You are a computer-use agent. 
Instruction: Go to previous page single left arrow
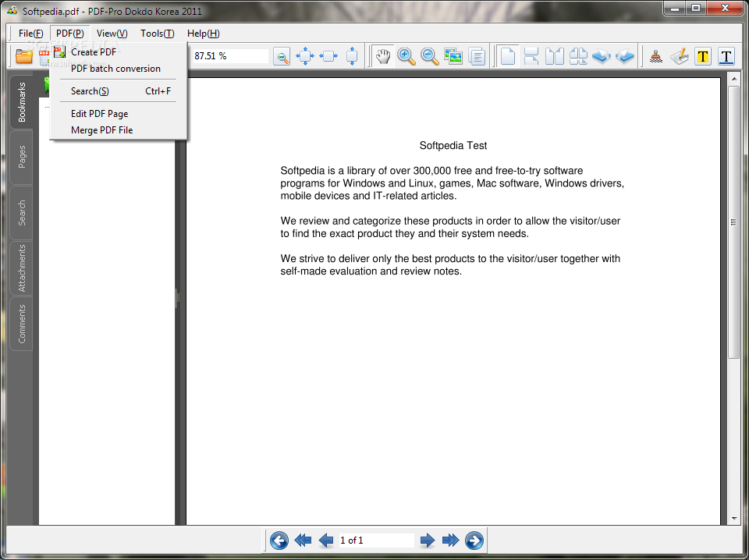[326, 541]
